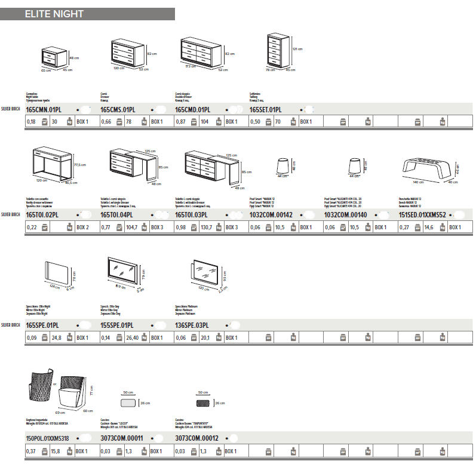Select product code 3073COM.00012
Image resolution: width=476 pixels, height=464 pixels.
[x=196, y=439]
